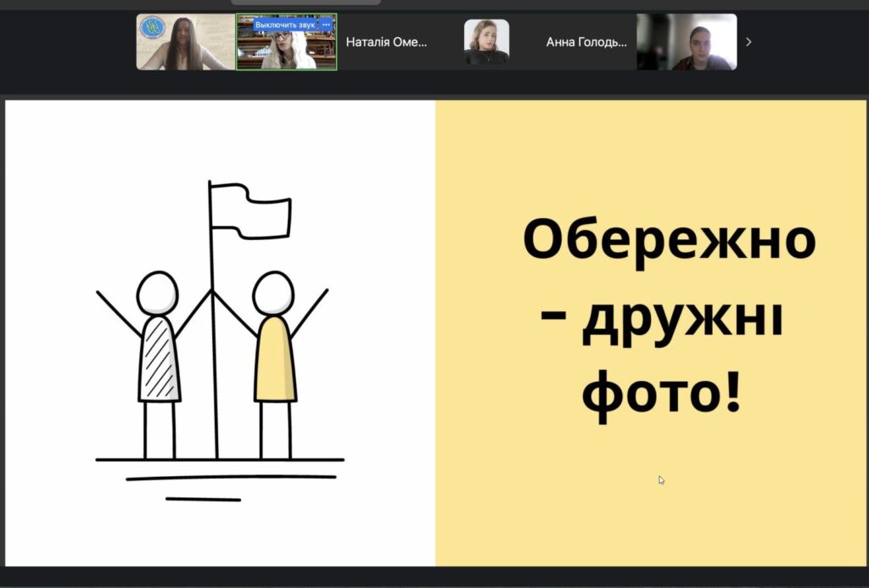
Task: Click the word фото! on the slide
Action: pyautogui.click(x=662, y=395)
